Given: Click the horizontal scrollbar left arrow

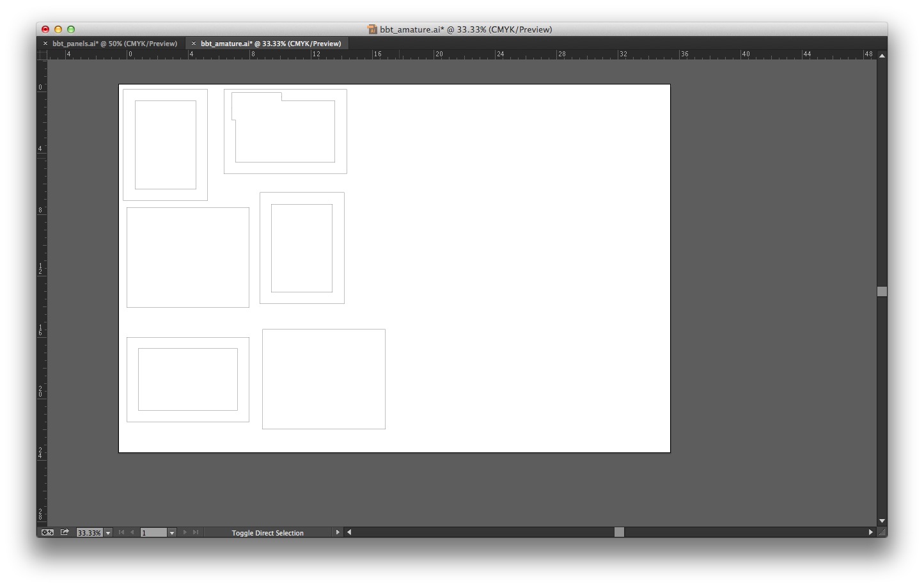Looking at the screenshot, I should pyautogui.click(x=349, y=532).
